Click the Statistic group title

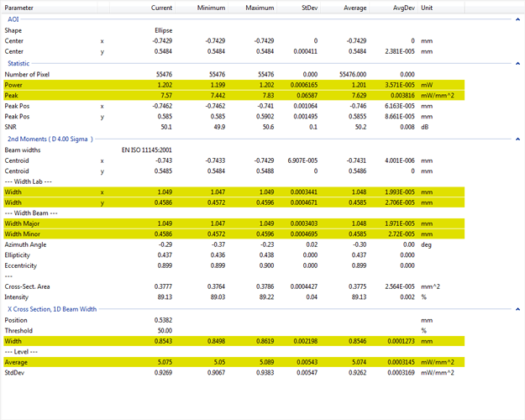coord(18,63)
